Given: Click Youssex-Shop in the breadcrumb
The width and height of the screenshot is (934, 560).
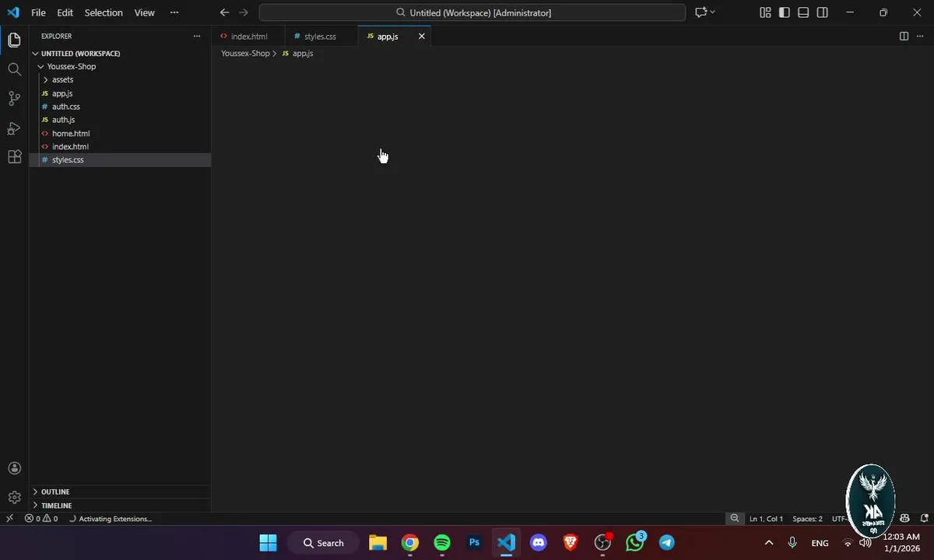Looking at the screenshot, I should point(245,54).
